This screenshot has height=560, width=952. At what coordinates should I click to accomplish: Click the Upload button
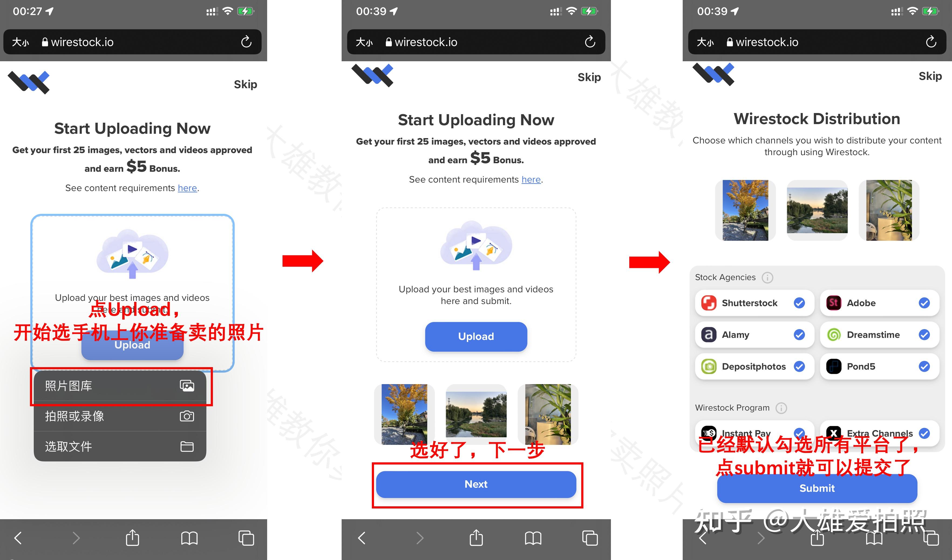point(133,346)
